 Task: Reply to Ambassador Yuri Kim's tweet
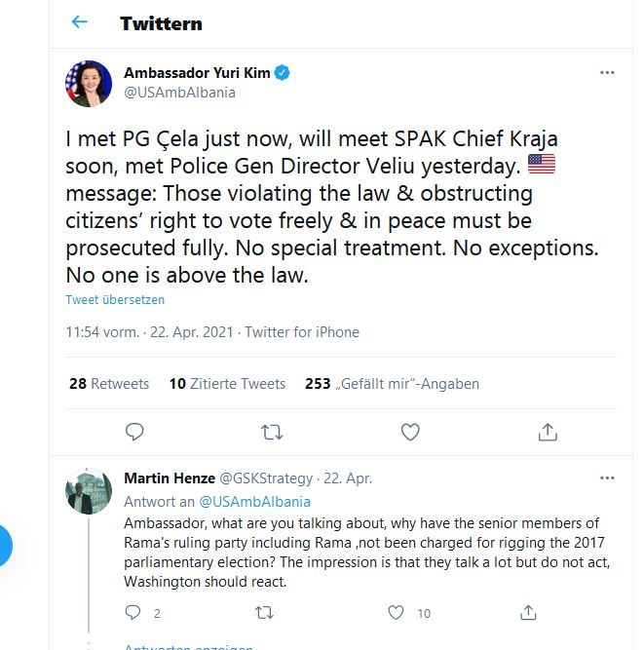135,431
